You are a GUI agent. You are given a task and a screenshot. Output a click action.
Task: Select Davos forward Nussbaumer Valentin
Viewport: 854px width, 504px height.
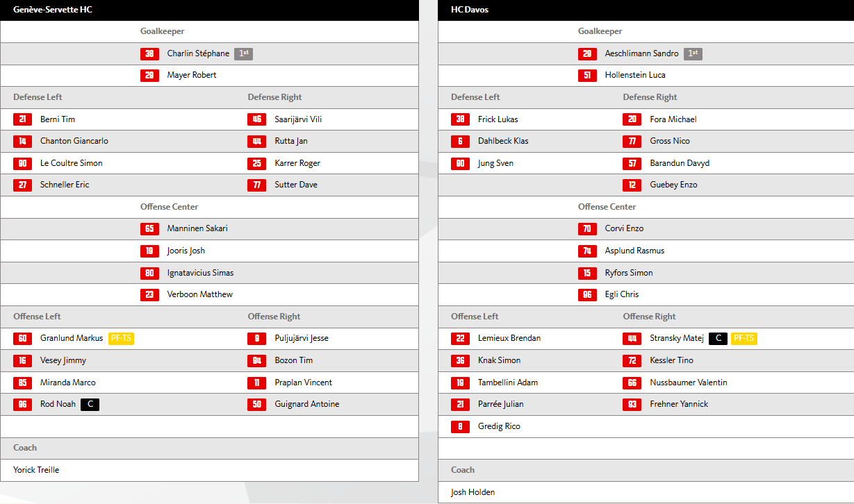689,383
